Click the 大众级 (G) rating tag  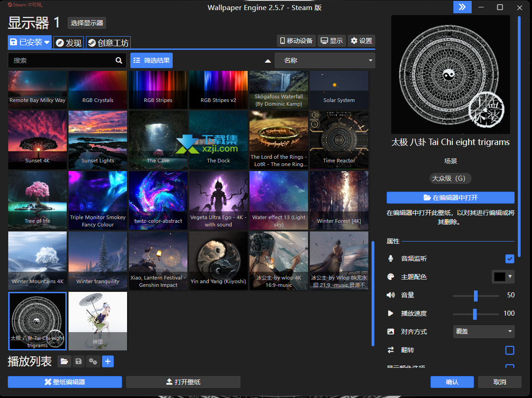450,178
